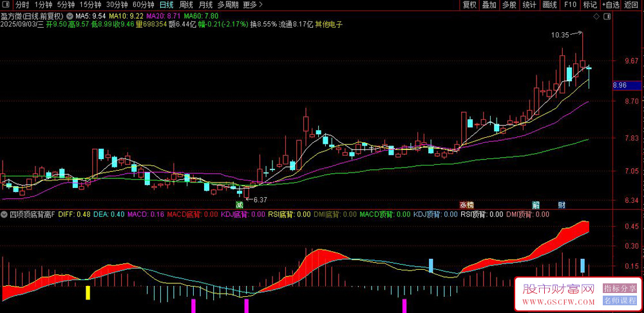Click the 其他电子 sector label
This screenshot has height=313, width=644.
pos(328,24)
